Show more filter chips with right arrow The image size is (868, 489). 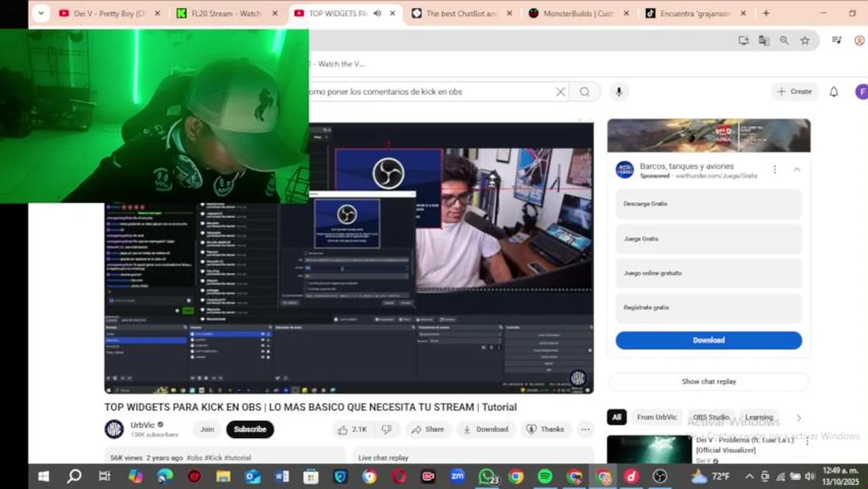(x=799, y=418)
